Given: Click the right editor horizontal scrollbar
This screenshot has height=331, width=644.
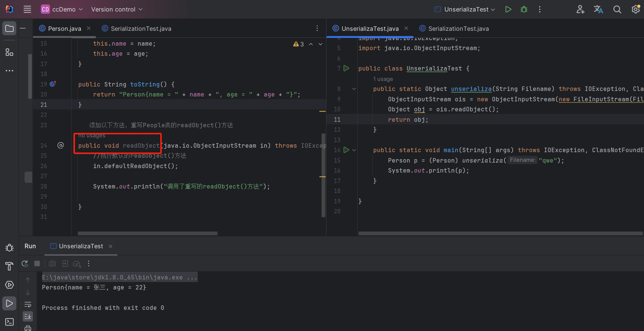Looking at the screenshot, I should (500, 233).
